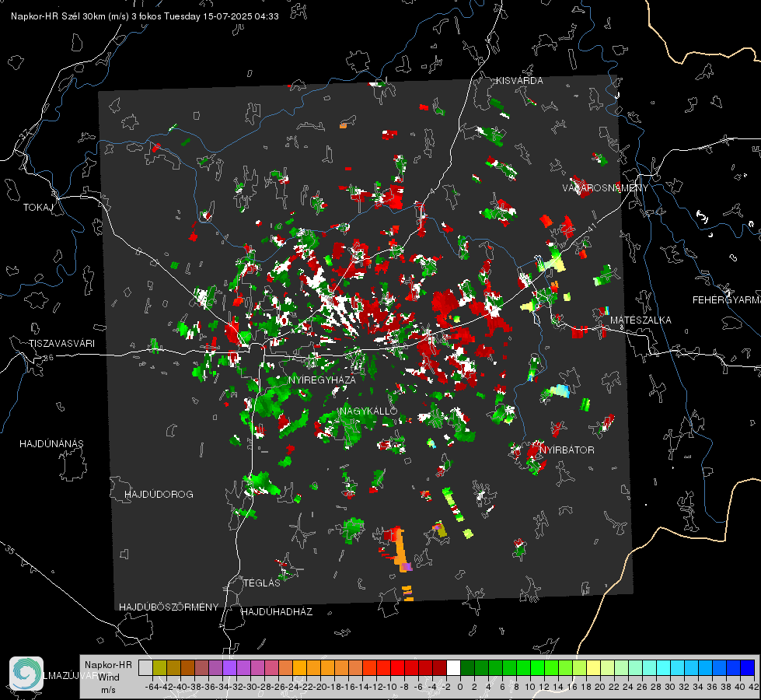761x700 pixels.
Task: Pick the yellow legend swatch above 18
Action: 594,667
